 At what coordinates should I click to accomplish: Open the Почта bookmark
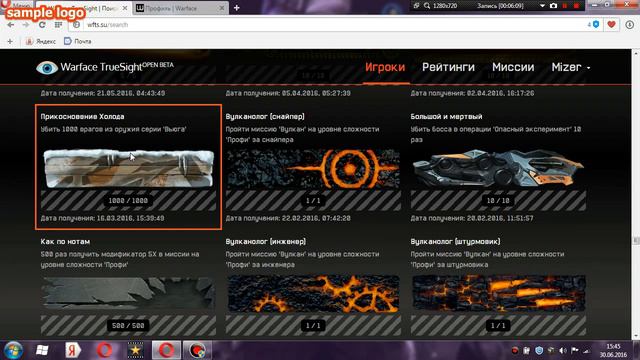pyautogui.click(x=78, y=41)
